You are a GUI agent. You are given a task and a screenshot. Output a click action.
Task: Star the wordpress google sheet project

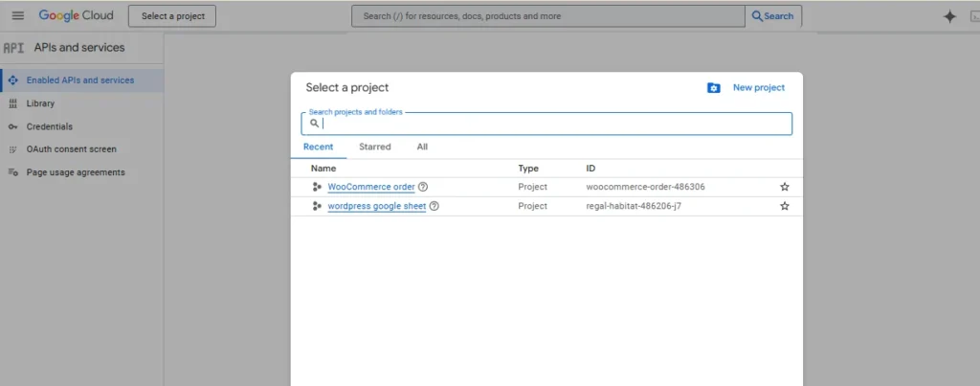(x=785, y=206)
